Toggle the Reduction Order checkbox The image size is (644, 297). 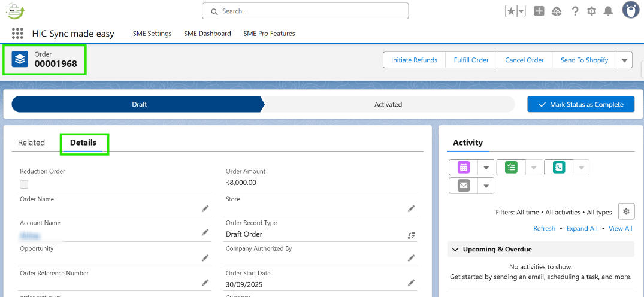tap(24, 184)
